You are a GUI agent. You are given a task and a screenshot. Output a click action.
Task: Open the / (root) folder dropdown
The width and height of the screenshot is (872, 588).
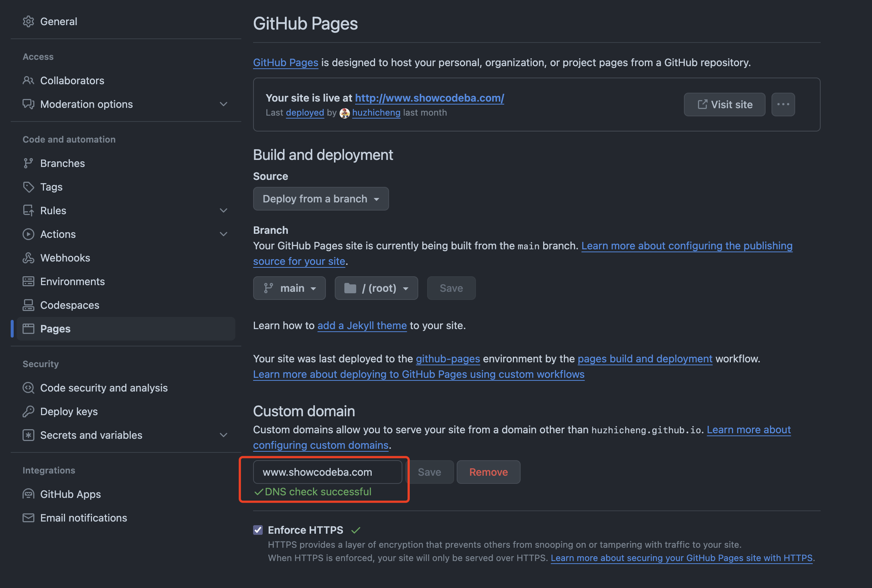tap(376, 288)
